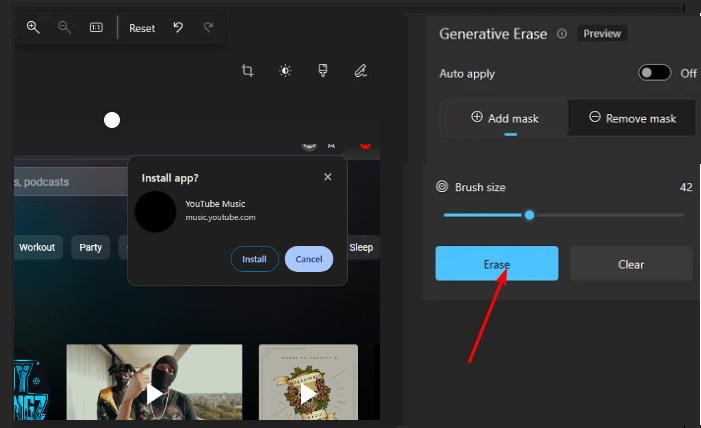Viewport: 701px width, 428px height.
Task: Play the floral wreath album thumbnail
Action: pyautogui.click(x=308, y=382)
